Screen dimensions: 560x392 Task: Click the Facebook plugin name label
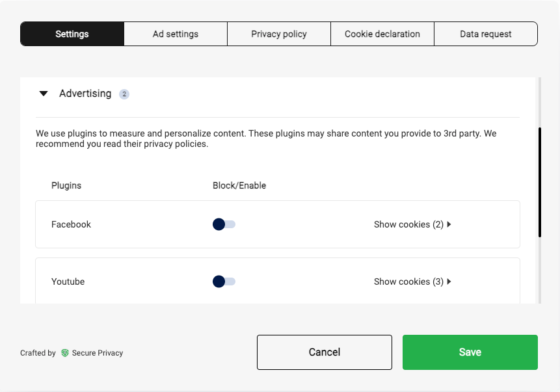[x=72, y=224]
